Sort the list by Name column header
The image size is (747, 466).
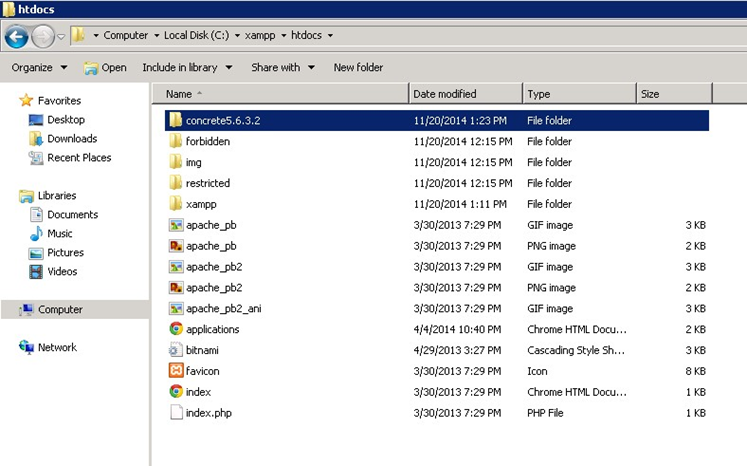pos(179,94)
